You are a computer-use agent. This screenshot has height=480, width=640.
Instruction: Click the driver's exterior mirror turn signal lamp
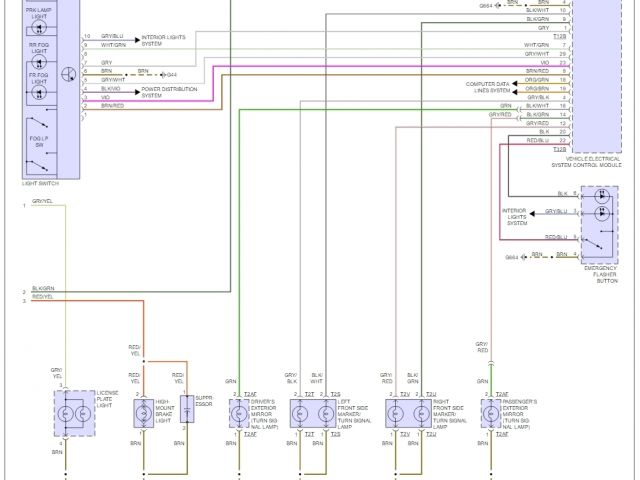pos(240,413)
